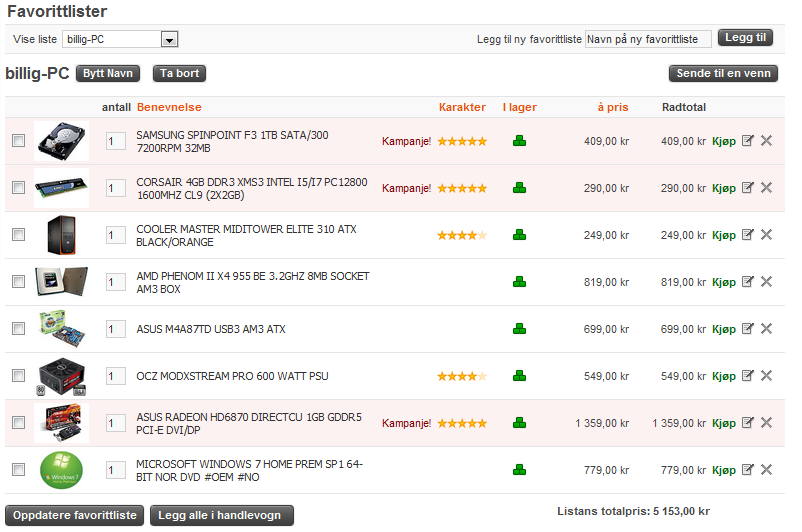Click stock status icon for Samsung Spinpoint F3
The image size is (802, 532).
(519, 141)
